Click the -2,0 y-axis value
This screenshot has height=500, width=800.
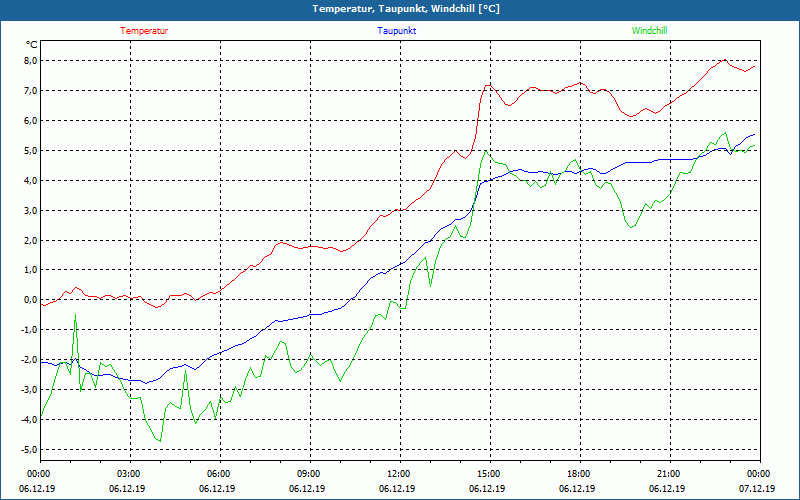pyautogui.click(x=30, y=360)
